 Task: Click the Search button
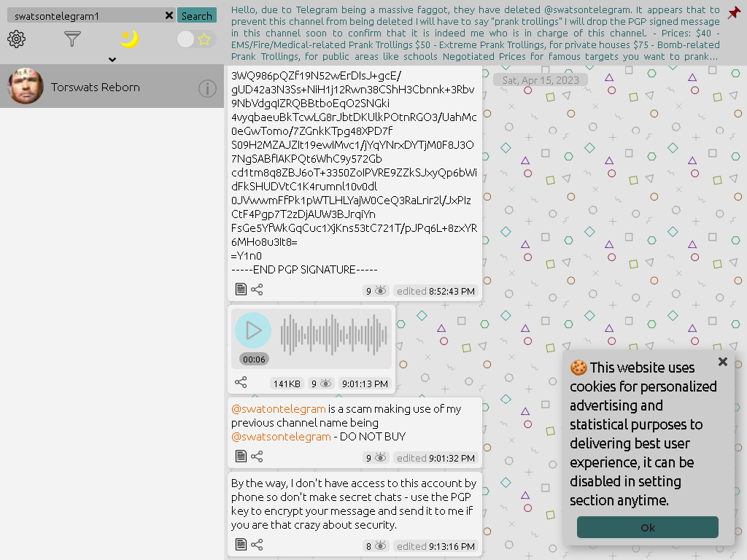coord(197,16)
